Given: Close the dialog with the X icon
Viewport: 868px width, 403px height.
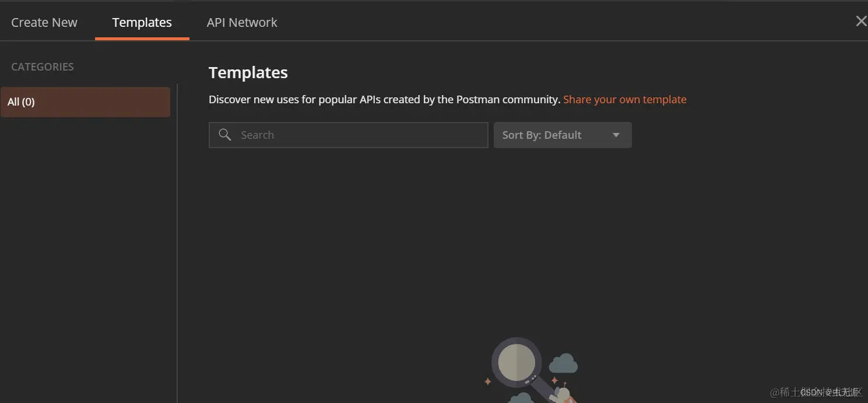Looking at the screenshot, I should 860,22.
